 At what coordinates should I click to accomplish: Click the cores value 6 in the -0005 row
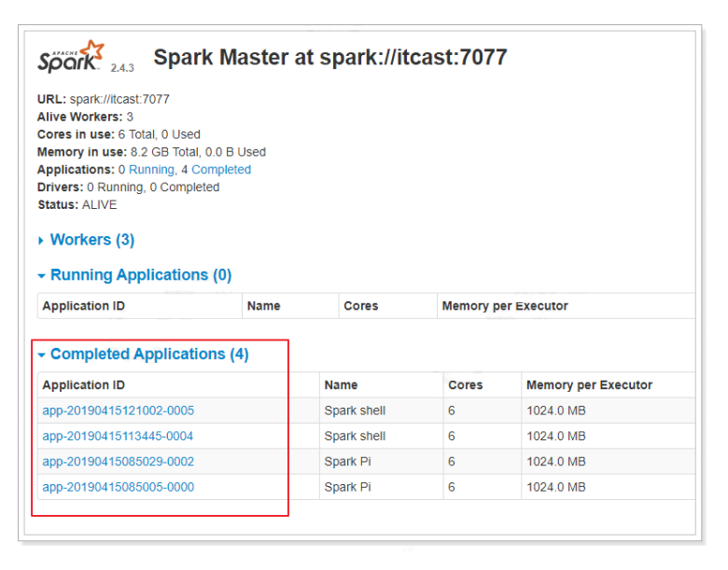(x=452, y=410)
